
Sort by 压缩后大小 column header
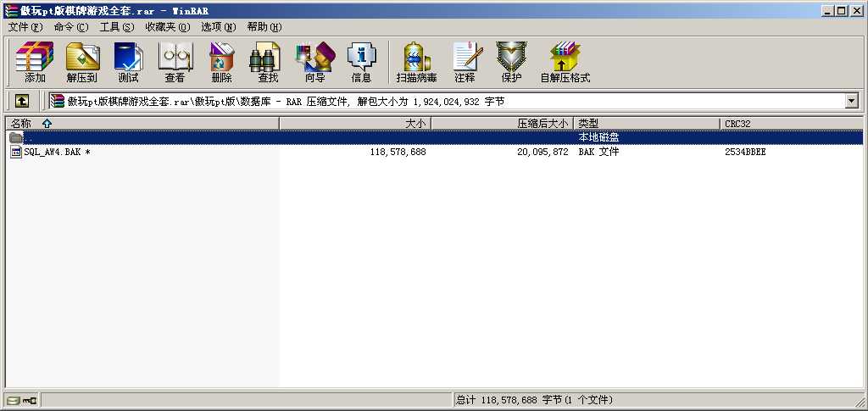(502, 124)
